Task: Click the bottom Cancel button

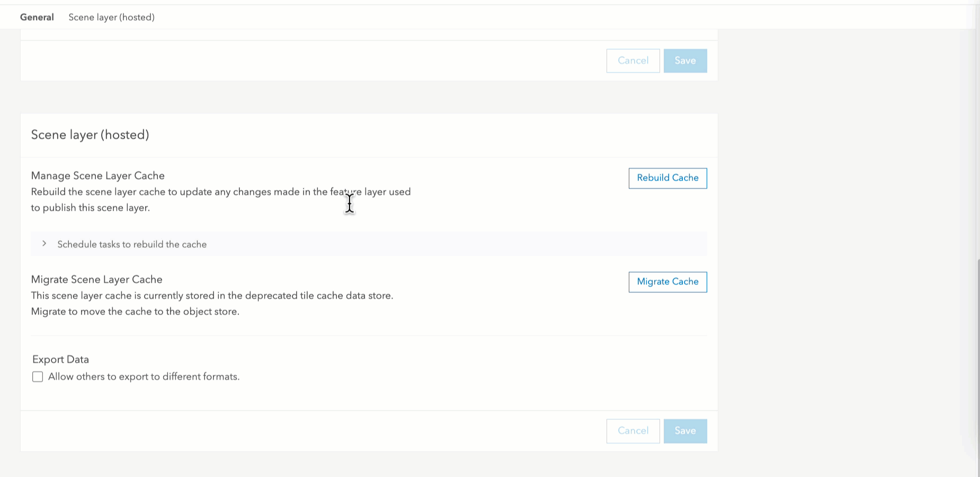Action: [632, 431]
